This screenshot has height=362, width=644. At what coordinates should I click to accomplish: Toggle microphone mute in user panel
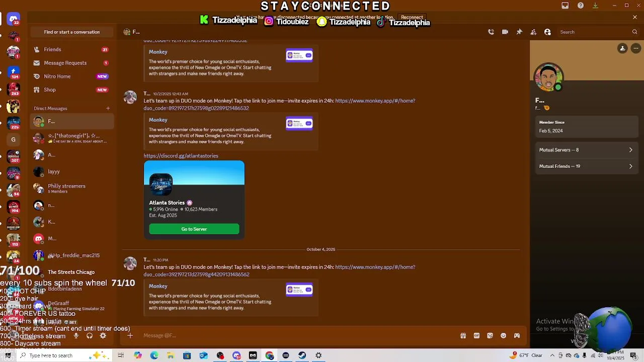(76, 336)
